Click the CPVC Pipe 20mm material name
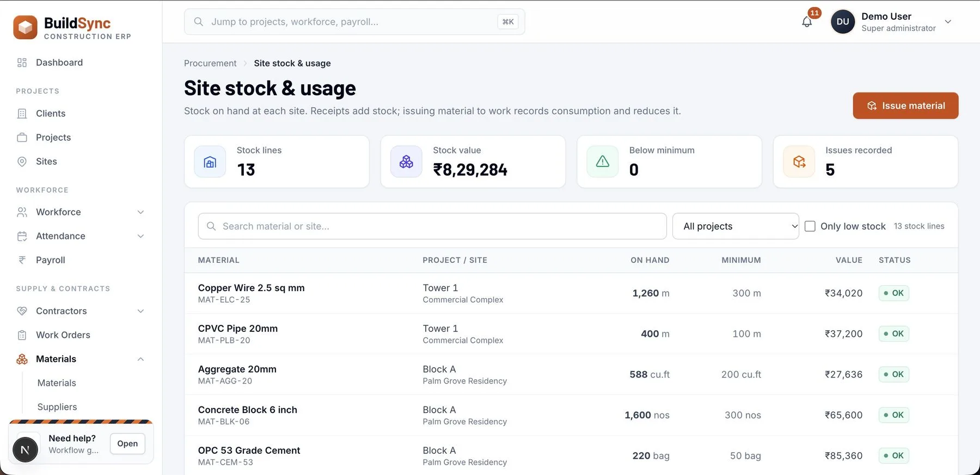 tap(238, 329)
